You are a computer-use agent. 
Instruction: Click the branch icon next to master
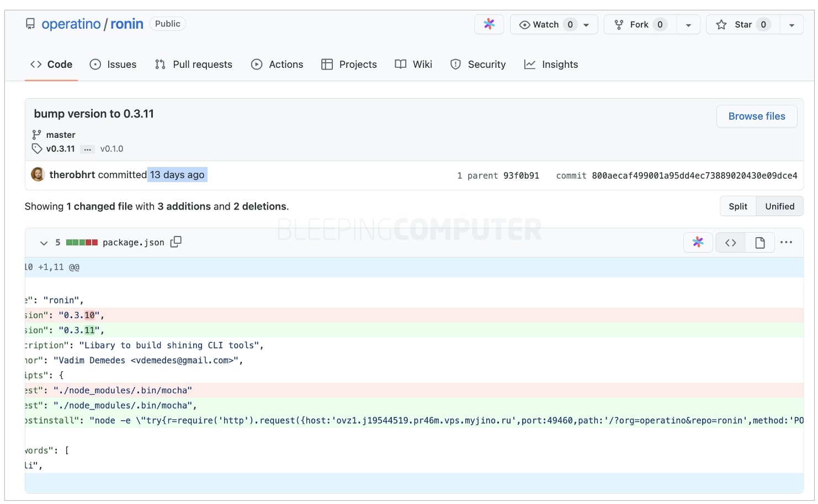click(36, 135)
